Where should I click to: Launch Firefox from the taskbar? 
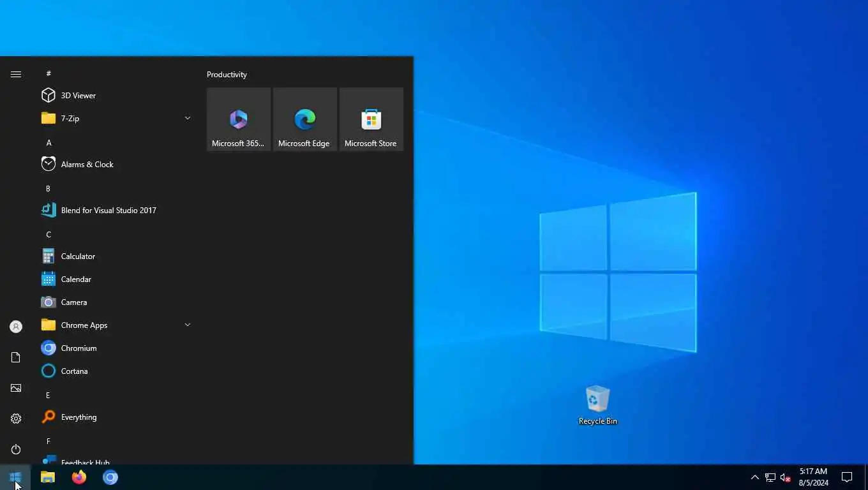(x=79, y=477)
